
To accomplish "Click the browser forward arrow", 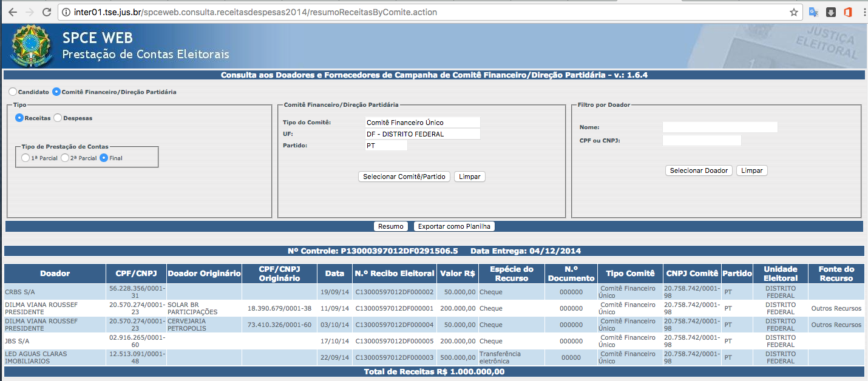I will tap(29, 12).
